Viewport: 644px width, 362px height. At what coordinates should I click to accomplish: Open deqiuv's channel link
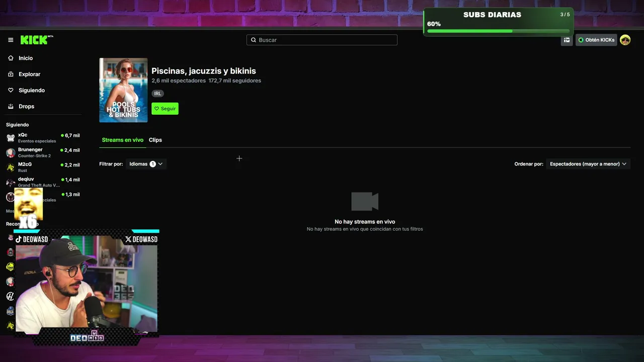(43, 182)
